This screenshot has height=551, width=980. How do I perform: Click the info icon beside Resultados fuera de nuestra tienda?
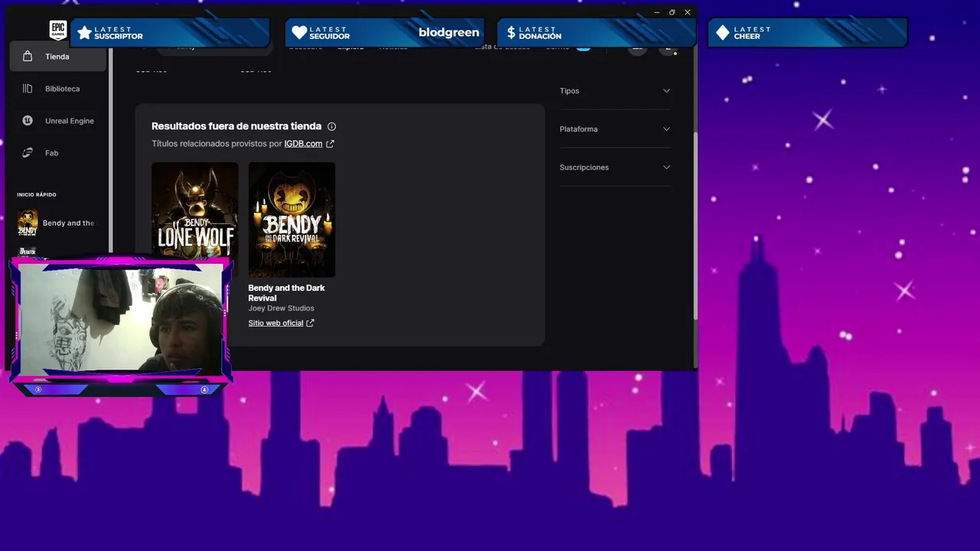[332, 126]
